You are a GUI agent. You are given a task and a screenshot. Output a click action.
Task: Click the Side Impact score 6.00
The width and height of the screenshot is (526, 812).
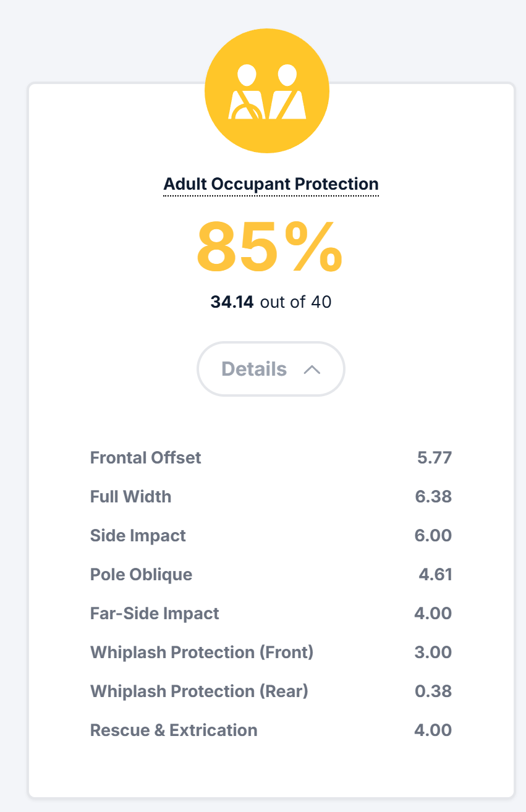coord(433,536)
